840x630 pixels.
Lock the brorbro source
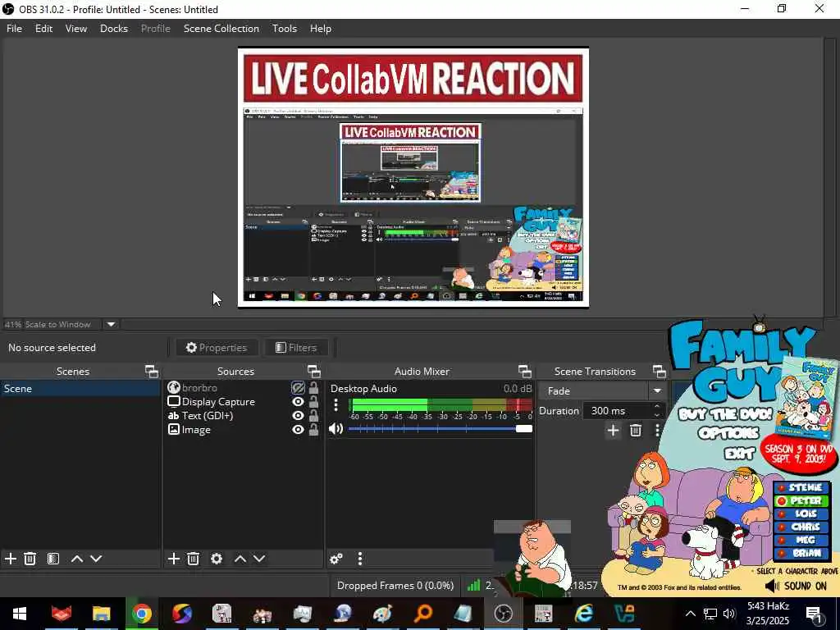coord(313,387)
